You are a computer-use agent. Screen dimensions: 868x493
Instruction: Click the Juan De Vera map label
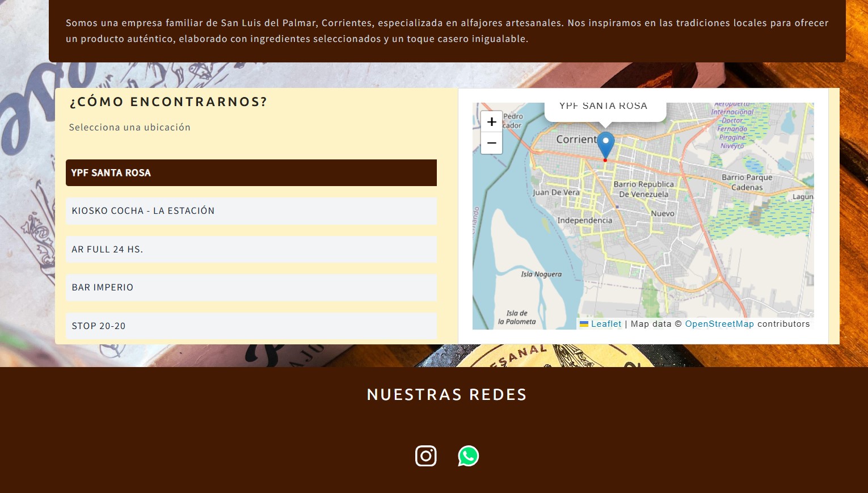pyautogui.click(x=556, y=193)
